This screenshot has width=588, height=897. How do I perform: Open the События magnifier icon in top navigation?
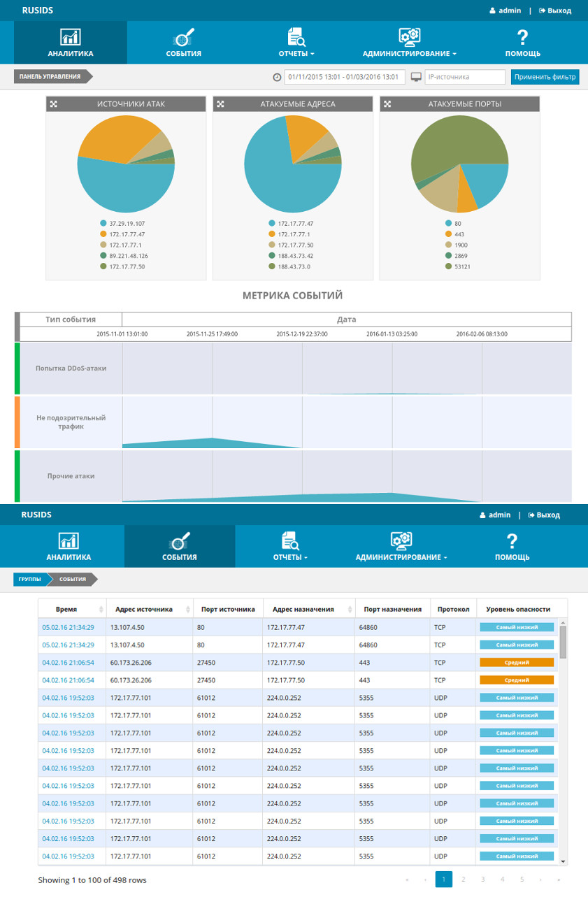184,37
